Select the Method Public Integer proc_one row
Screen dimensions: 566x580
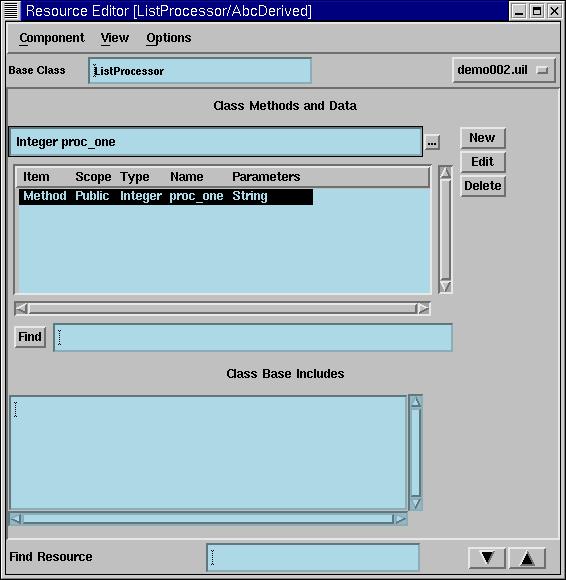166,196
